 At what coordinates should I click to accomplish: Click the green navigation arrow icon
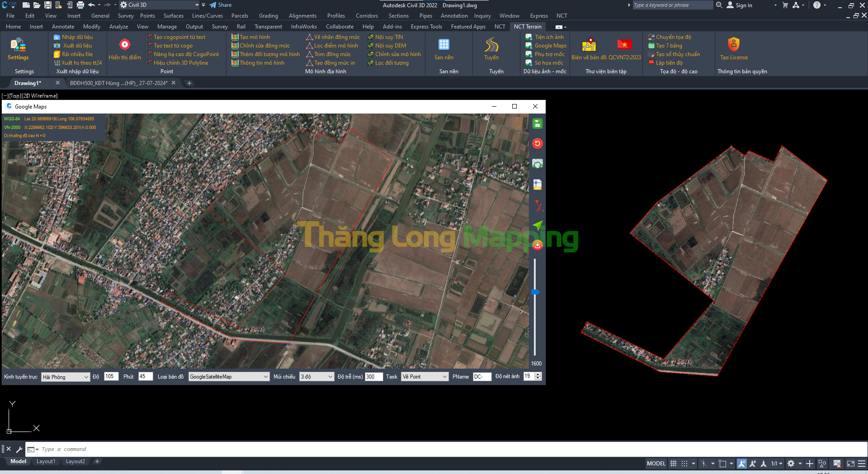pyautogui.click(x=537, y=225)
